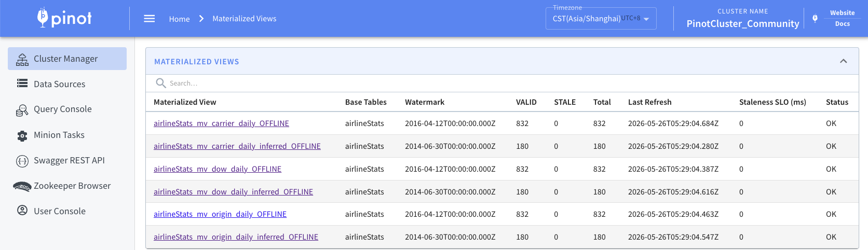The image size is (868, 250).
Task: Click the MATERIALIZED VIEWS panel title
Action: 197,61
